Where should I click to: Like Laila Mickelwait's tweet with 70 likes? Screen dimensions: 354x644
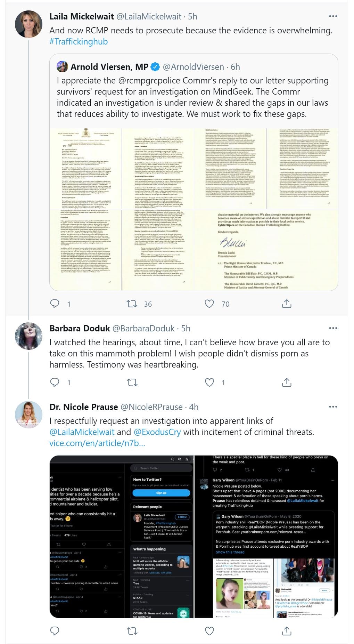coord(209,304)
